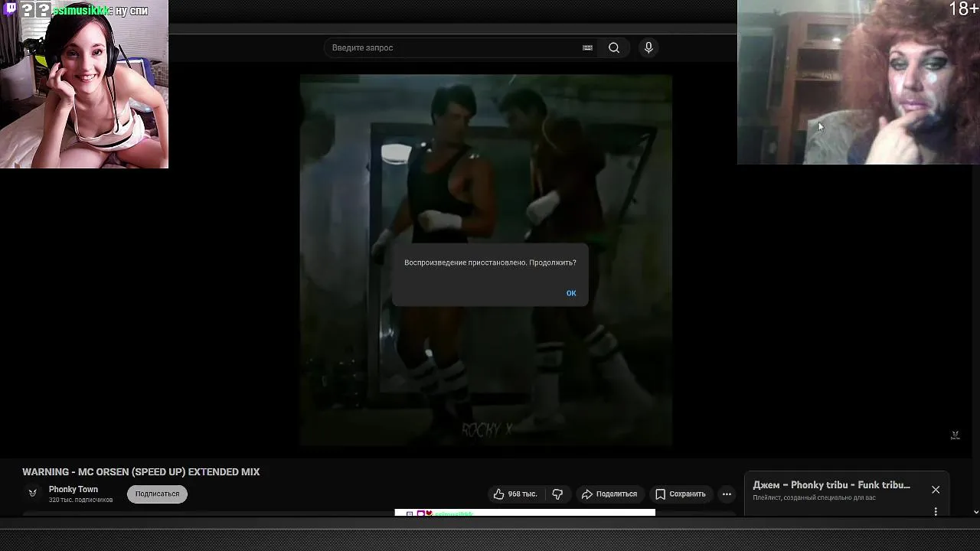Screen dimensions: 980x551
Task: Click the Воспроизведение приостановлено dialog message
Action: click(x=490, y=262)
